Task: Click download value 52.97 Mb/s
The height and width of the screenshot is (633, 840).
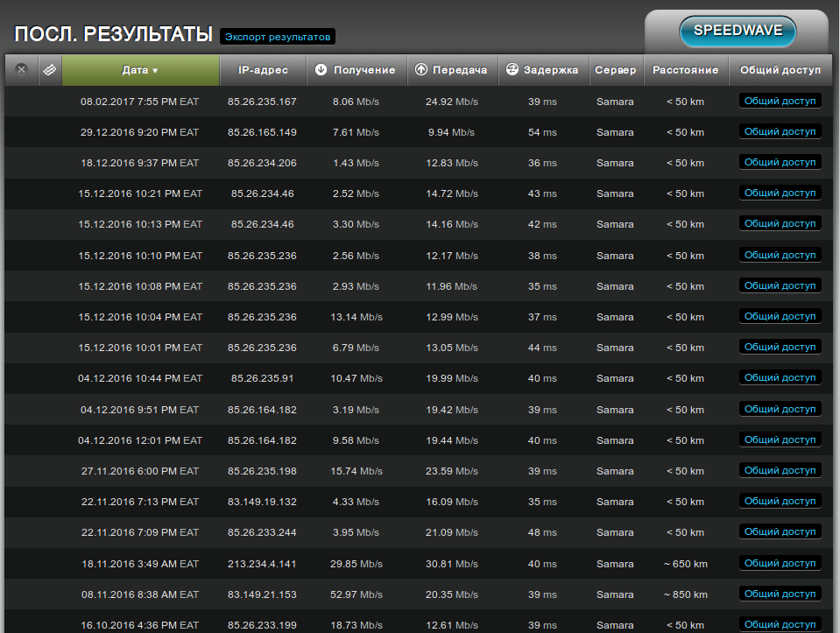Action: [356, 594]
